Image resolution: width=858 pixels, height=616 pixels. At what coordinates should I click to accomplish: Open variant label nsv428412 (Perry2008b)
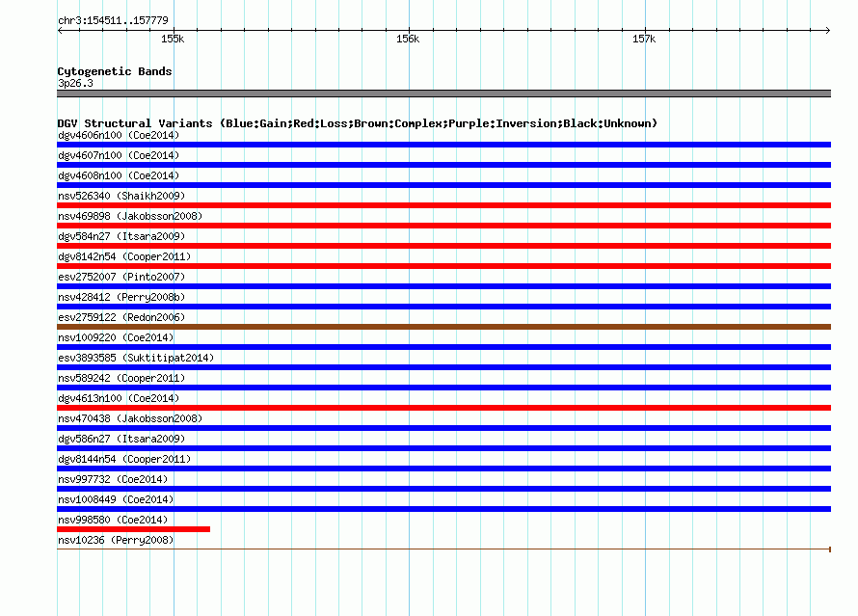pos(121,297)
